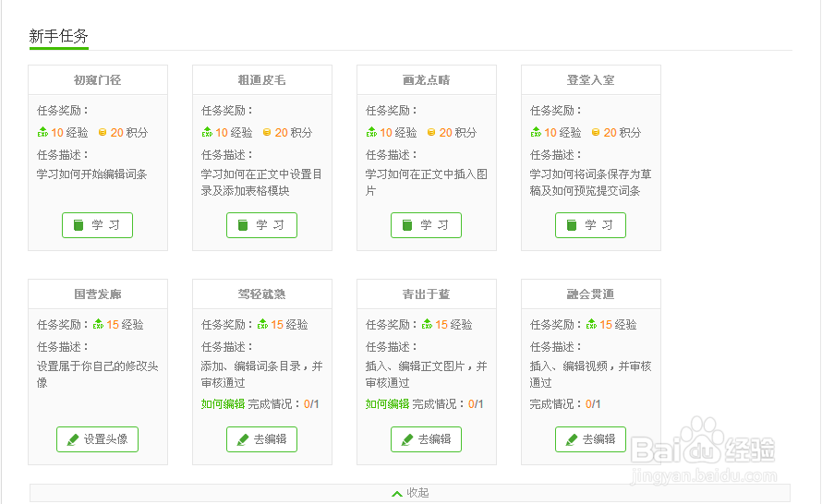Viewport: 822px width, 504px height.
Task: Click 学习 button in 登堂入室 card
Action: point(590,225)
